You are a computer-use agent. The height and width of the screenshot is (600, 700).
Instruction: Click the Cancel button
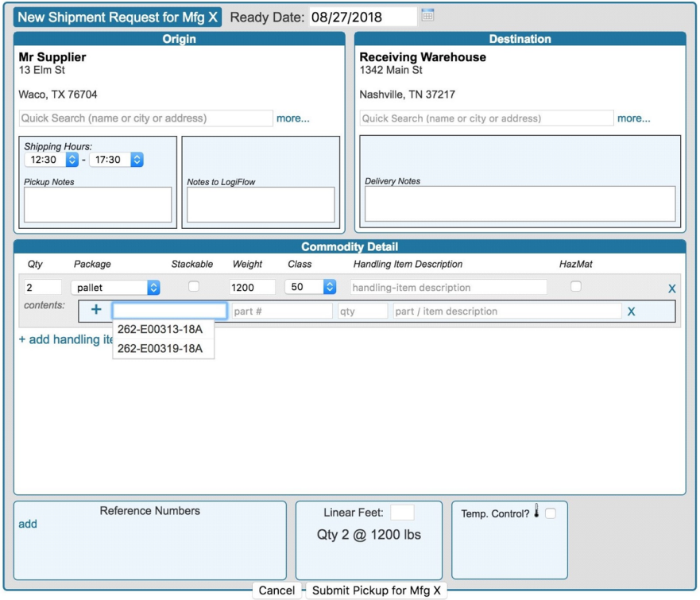277,590
